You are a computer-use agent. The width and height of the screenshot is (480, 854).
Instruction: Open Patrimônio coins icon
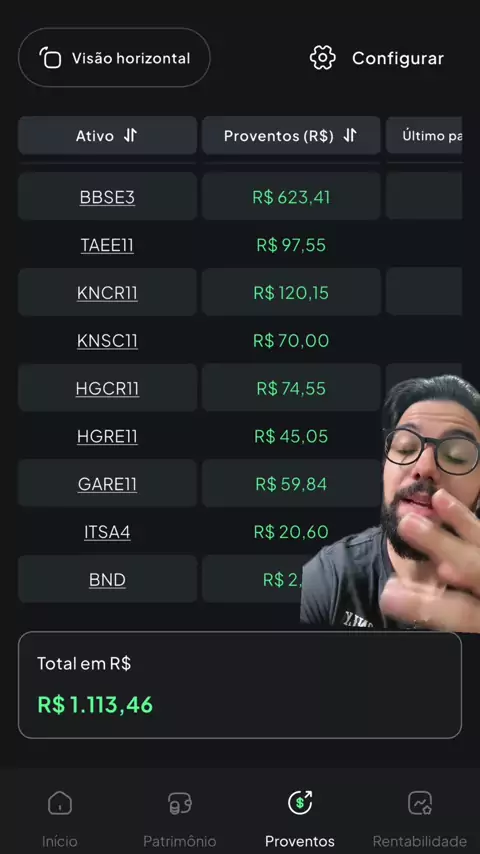[180, 803]
